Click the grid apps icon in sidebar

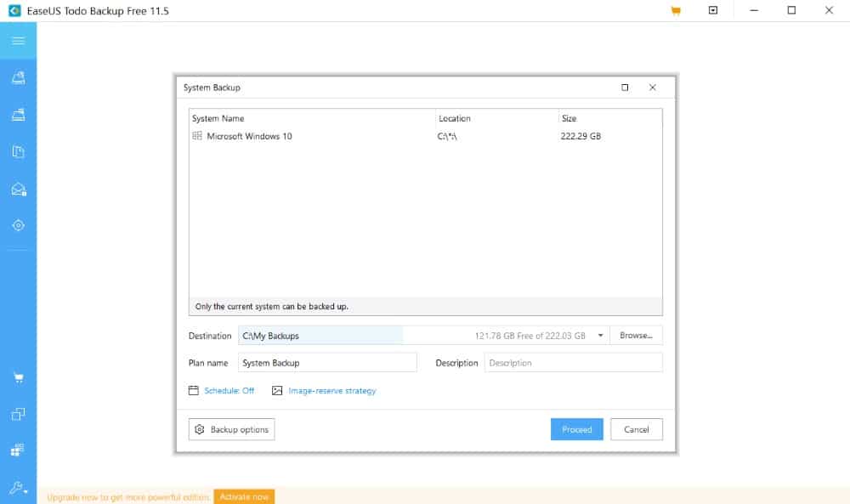click(x=18, y=450)
